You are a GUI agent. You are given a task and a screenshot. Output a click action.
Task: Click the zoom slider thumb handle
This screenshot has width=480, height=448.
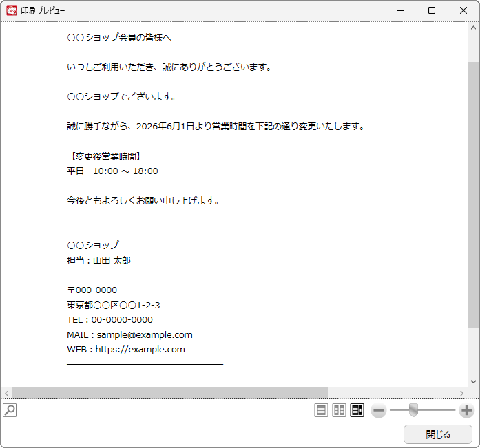click(x=413, y=409)
